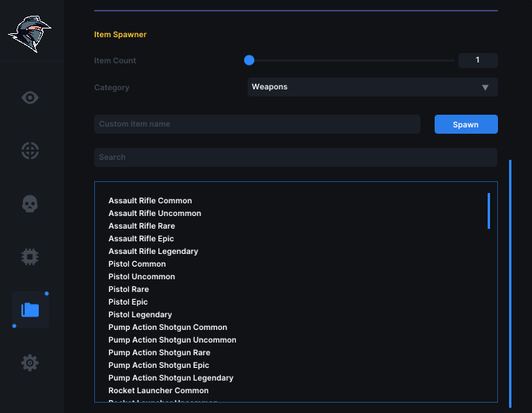Open the gear settings sidebar tab
This screenshot has height=413, width=532.
point(30,363)
